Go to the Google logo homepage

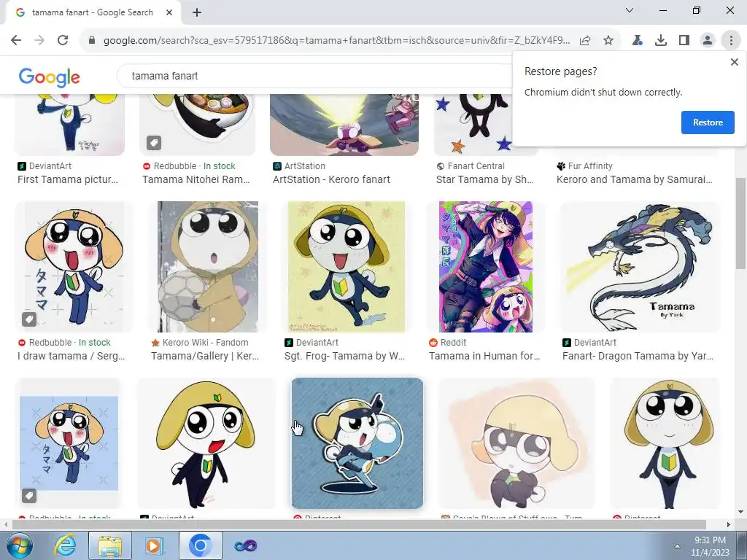click(49, 77)
